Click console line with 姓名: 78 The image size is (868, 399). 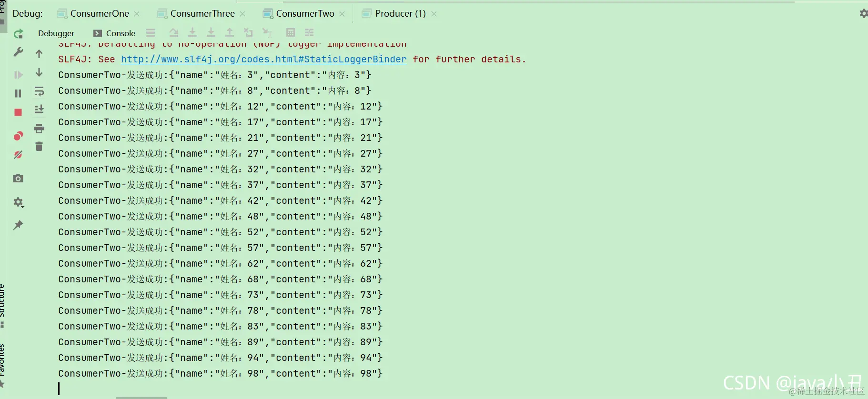[221, 310]
